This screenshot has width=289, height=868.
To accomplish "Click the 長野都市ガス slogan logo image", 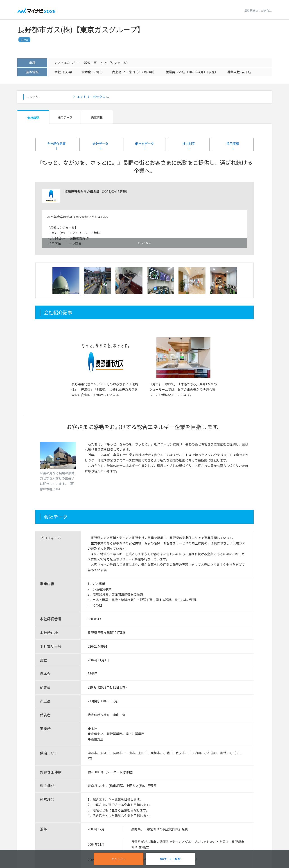I will click(106, 358).
